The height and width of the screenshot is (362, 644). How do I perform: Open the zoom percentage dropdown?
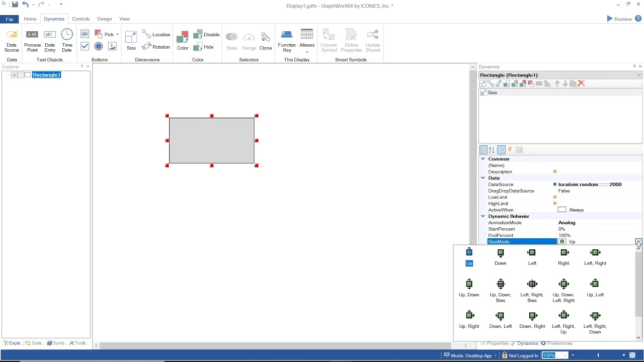pos(565,355)
